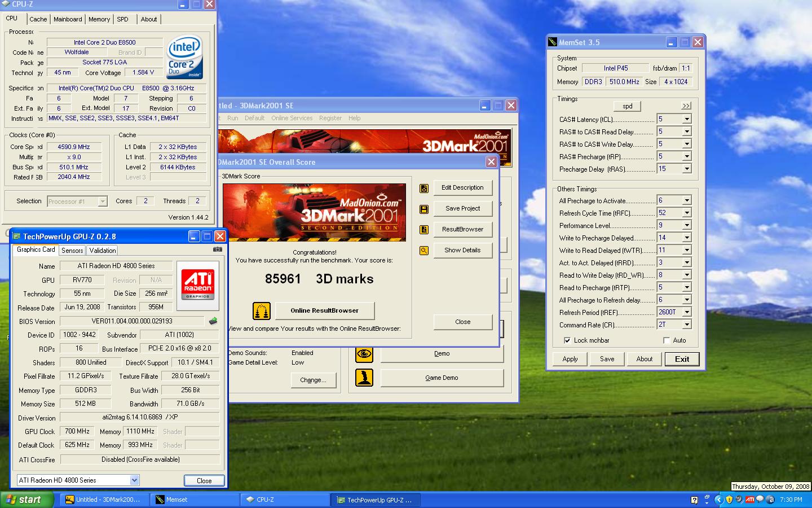
Task: Click the Demo eye icon in 3DMark
Action: [364, 354]
